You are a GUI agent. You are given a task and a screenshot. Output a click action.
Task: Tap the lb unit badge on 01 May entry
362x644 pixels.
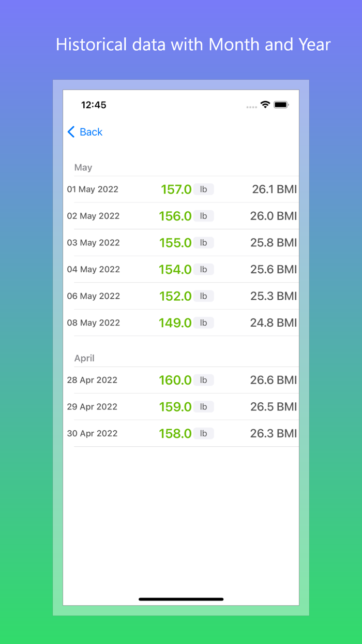coord(204,189)
